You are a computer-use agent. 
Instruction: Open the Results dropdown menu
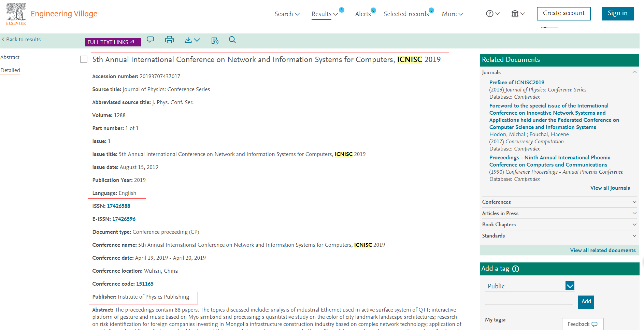[325, 14]
